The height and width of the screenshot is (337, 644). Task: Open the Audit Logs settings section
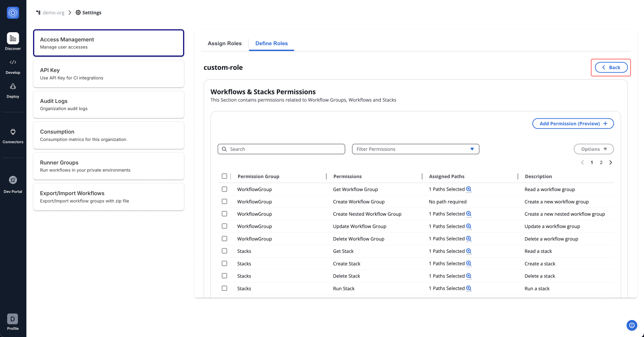[108, 104]
